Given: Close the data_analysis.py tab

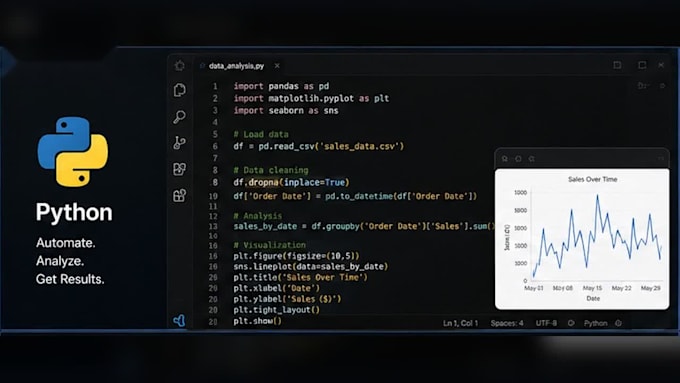Looking at the screenshot, I should pyautogui.click(x=277, y=65).
